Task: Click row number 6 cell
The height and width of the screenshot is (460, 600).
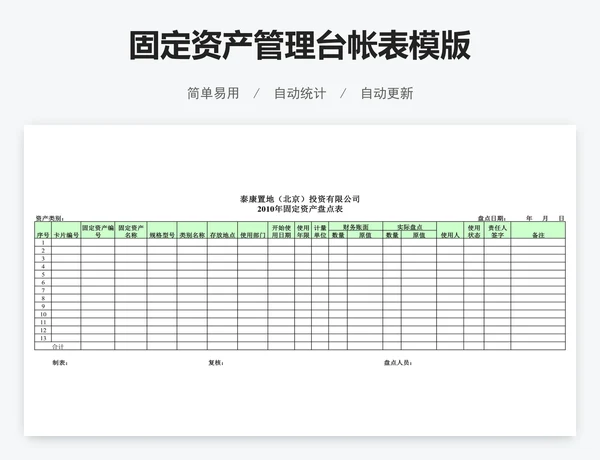Action: pyautogui.click(x=43, y=282)
